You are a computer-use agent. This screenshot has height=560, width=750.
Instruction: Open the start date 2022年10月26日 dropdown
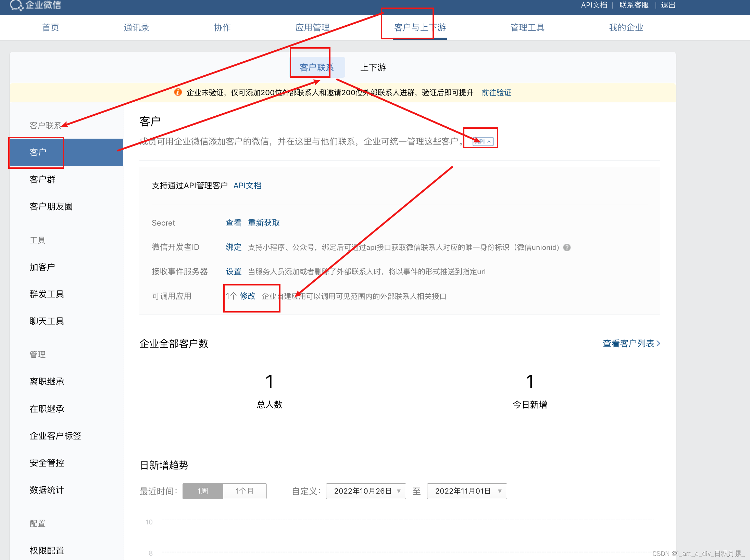tap(366, 491)
